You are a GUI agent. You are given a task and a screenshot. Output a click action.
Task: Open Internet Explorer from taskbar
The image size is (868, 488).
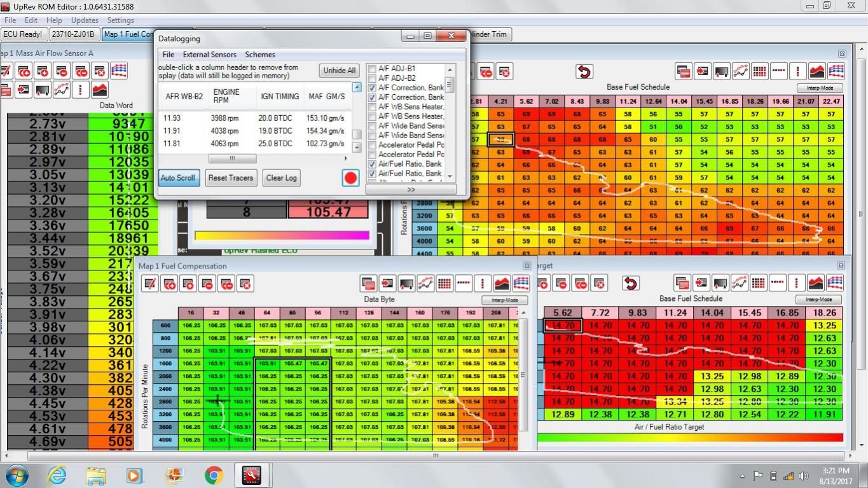pos(57,475)
